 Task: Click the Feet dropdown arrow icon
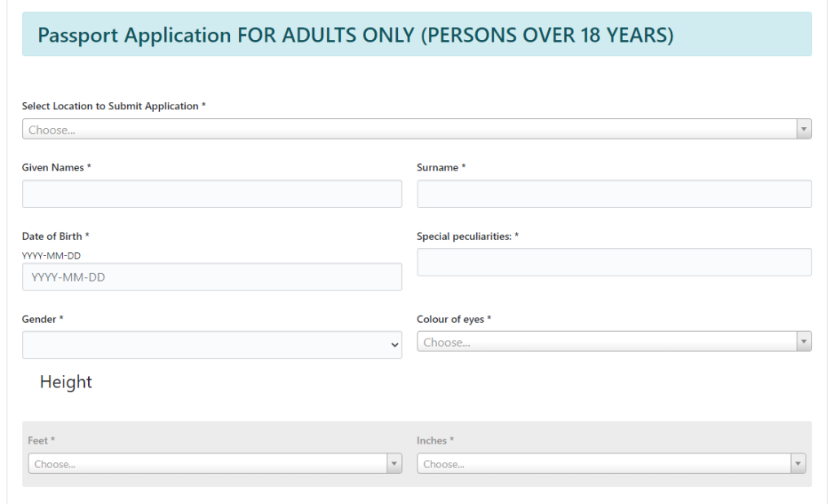[x=394, y=462]
